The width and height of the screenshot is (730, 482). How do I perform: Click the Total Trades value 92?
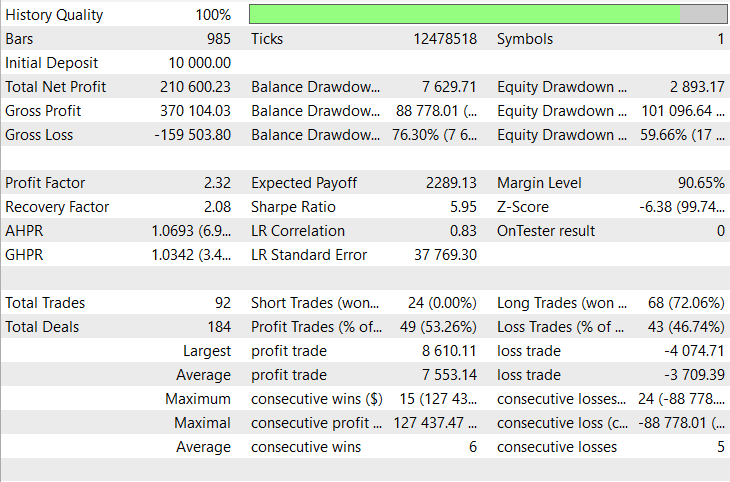pos(222,303)
